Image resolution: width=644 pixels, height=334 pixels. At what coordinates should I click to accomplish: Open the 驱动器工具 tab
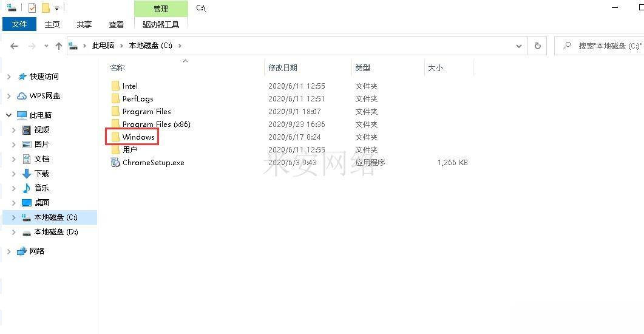(x=161, y=25)
